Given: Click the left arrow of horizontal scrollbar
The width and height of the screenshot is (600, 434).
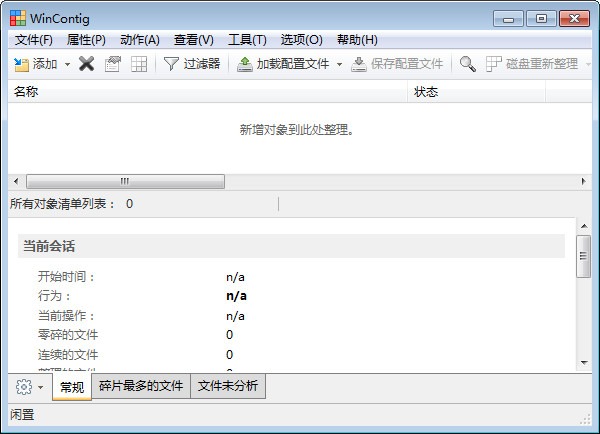Looking at the screenshot, I should pos(16,181).
